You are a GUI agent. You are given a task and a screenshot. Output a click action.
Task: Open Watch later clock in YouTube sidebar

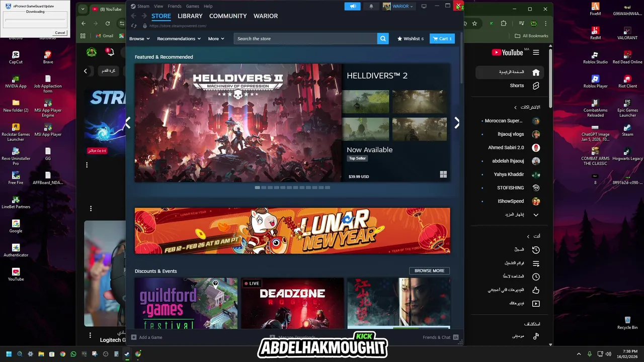[536, 277]
